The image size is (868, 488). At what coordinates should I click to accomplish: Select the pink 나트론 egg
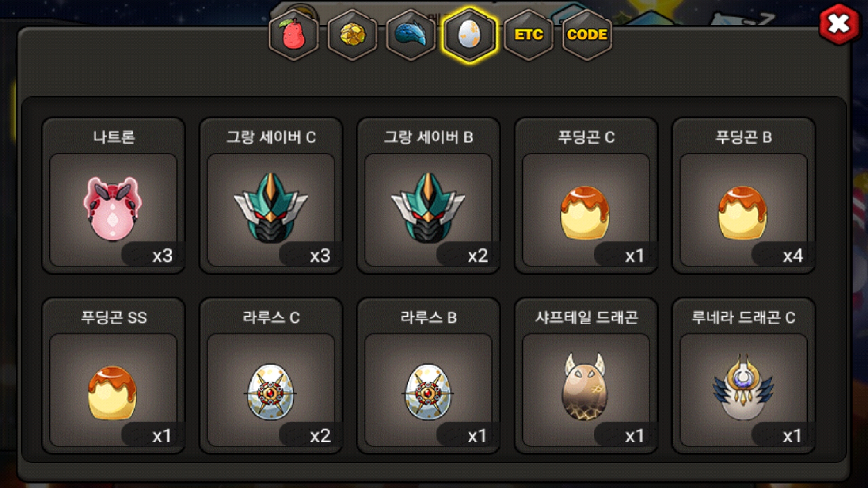113,196
